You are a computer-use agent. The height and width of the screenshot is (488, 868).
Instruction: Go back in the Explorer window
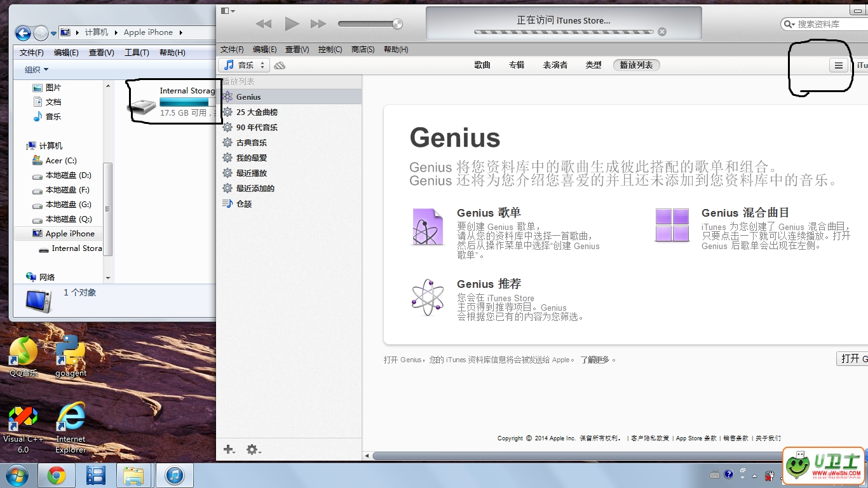tap(23, 33)
